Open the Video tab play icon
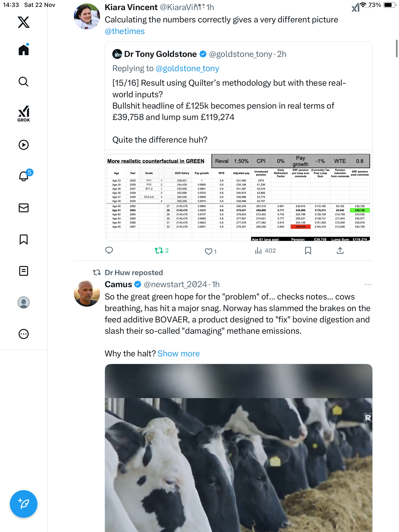Viewport: 399px width, 532px height. point(24,145)
